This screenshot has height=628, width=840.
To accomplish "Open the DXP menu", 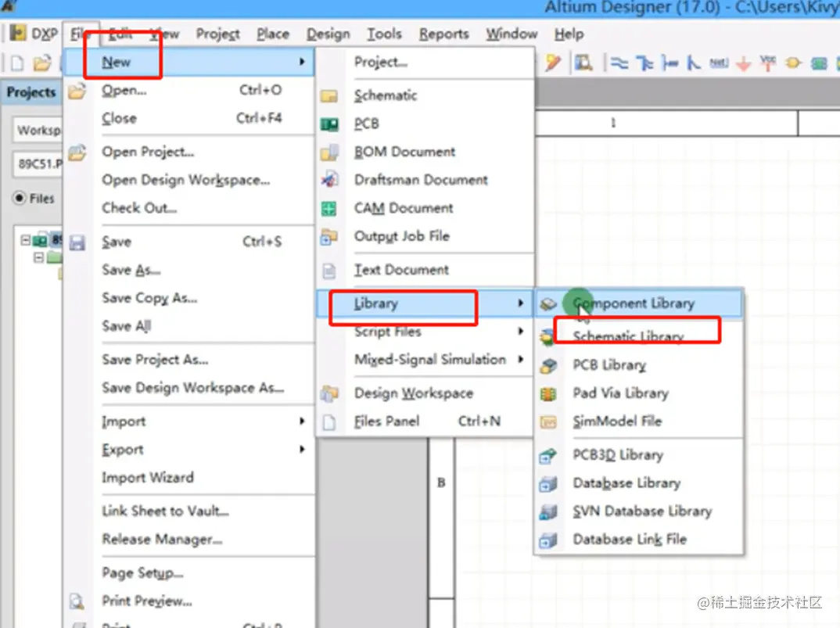I will (34, 34).
